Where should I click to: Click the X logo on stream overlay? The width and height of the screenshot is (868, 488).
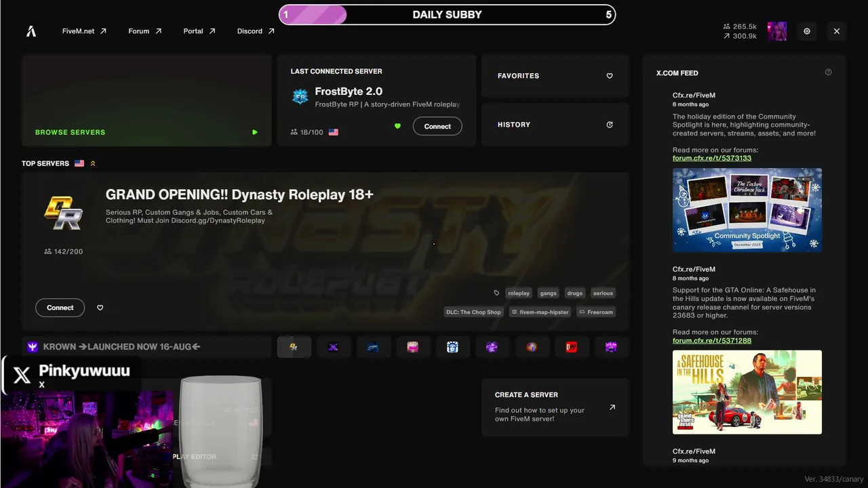pos(22,375)
